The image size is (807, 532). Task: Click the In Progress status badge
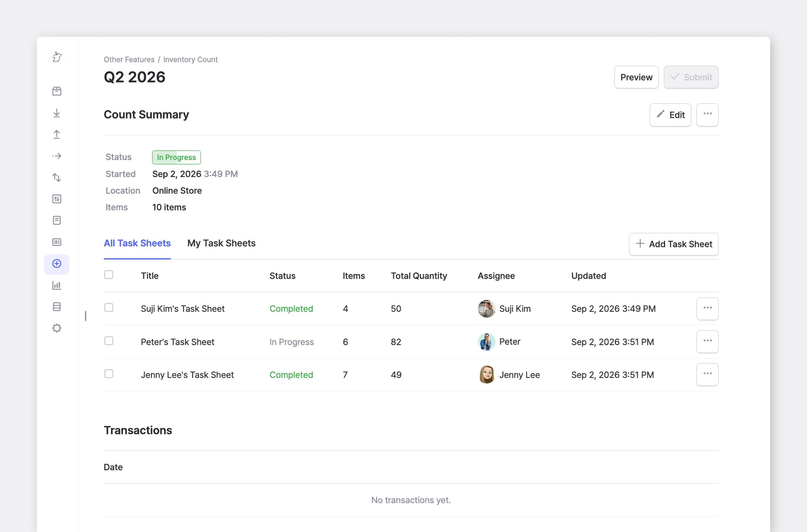pos(176,157)
